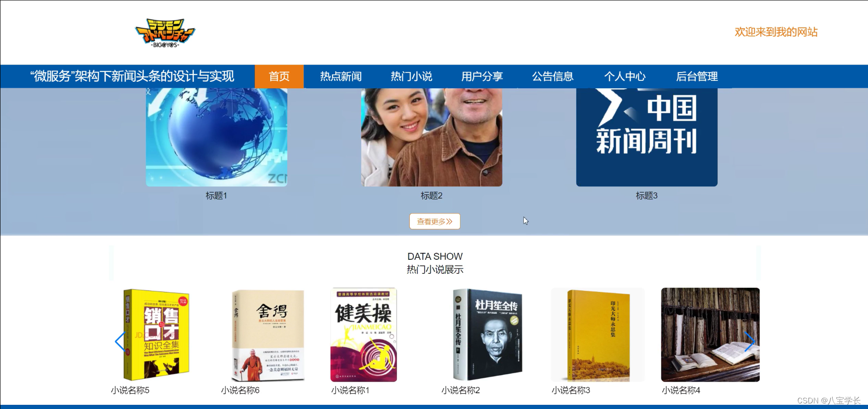Click the 查看更多 button

435,221
